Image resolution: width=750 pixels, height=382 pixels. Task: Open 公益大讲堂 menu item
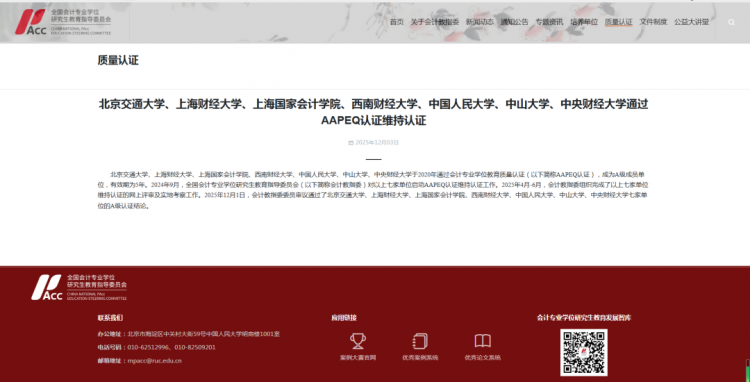[x=692, y=22]
